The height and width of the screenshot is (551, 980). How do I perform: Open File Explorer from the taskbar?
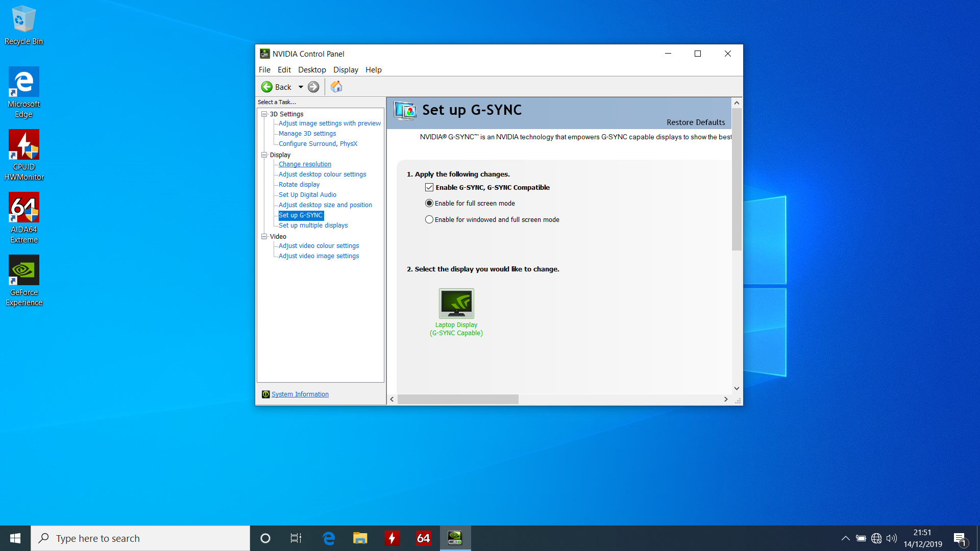[360, 538]
